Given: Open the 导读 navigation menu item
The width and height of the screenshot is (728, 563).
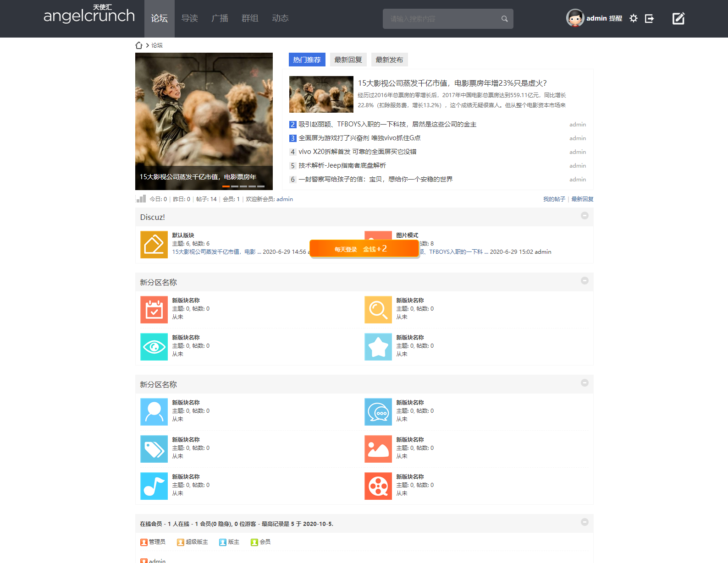Looking at the screenshot, I should pos(189,18).
